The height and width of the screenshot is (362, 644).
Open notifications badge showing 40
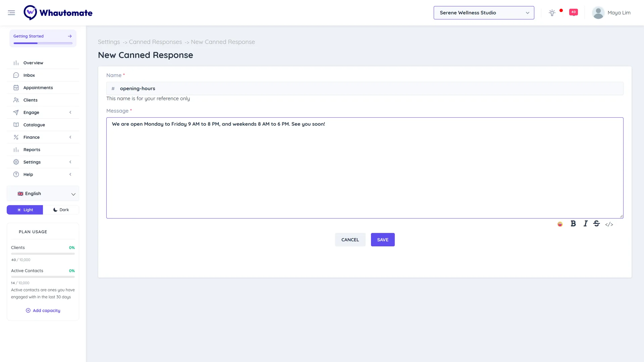pos(573,12)
